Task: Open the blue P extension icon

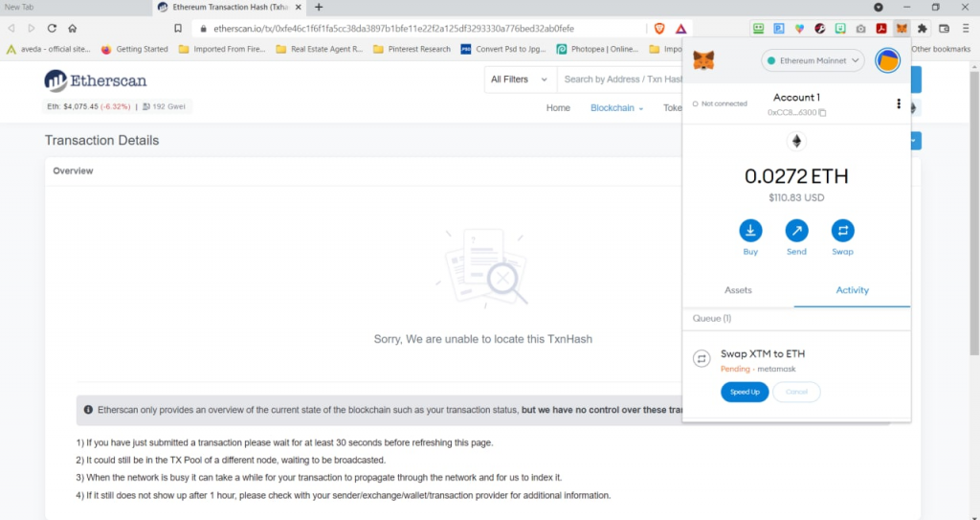Action: 779,28
